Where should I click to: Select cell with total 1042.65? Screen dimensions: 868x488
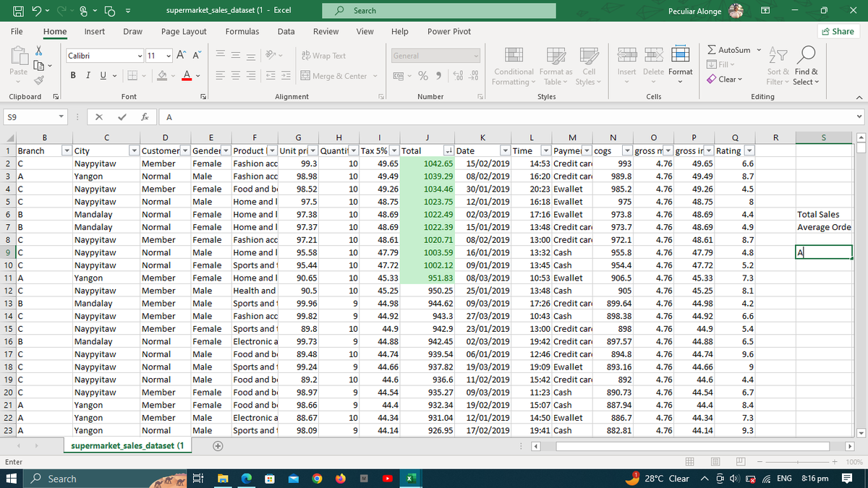tap(427, 164)
